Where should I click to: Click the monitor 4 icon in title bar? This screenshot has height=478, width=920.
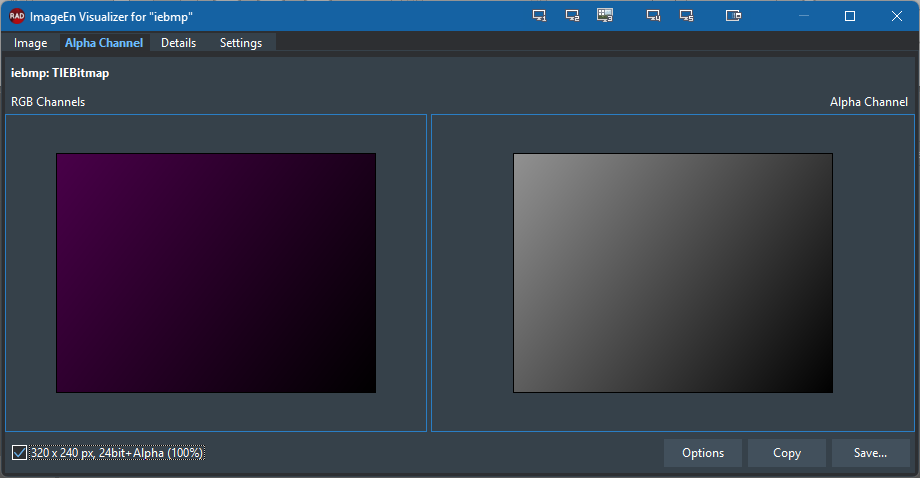pyautogui.click(x=653, y=16)
